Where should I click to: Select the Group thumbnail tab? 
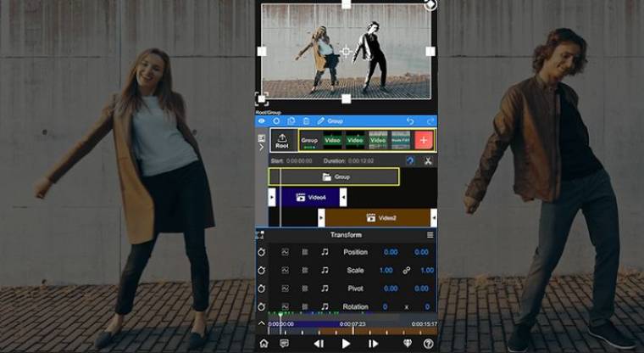pos(309,140)
